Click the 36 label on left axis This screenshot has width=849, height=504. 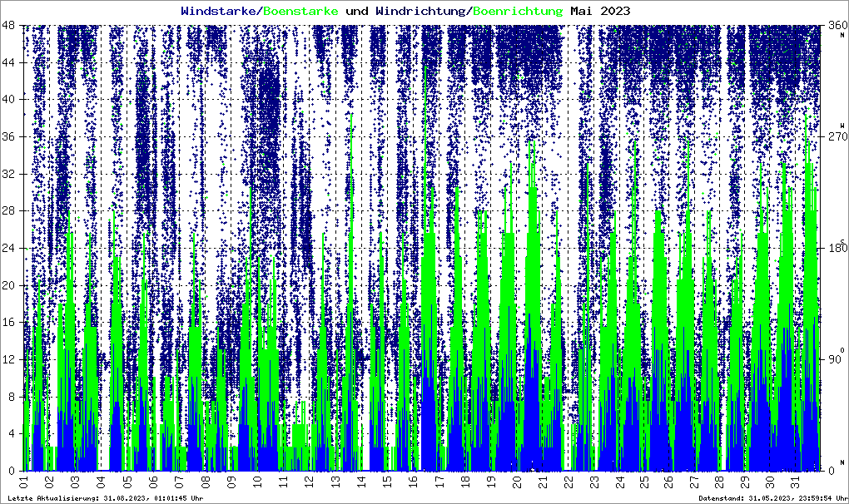tap(11, 137)
